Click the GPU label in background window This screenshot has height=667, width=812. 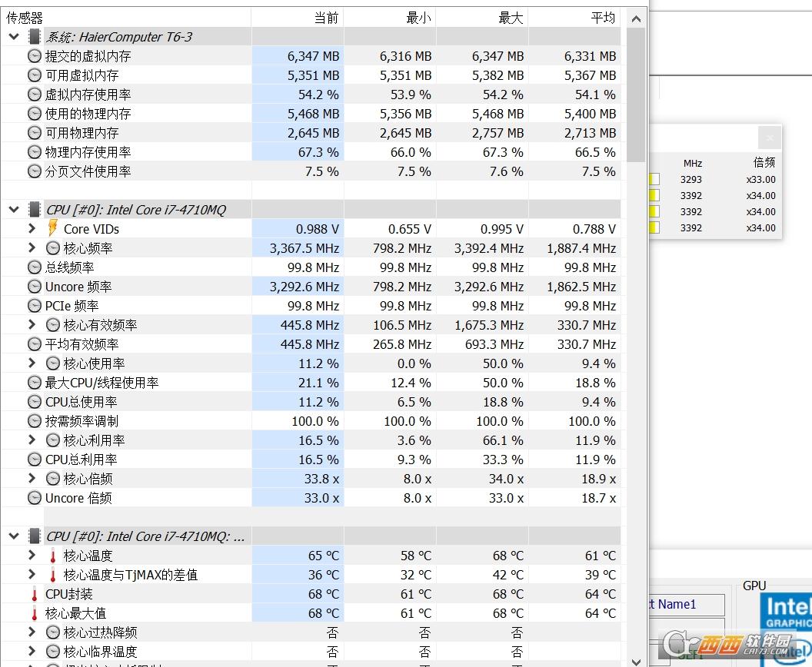[754, 586]
